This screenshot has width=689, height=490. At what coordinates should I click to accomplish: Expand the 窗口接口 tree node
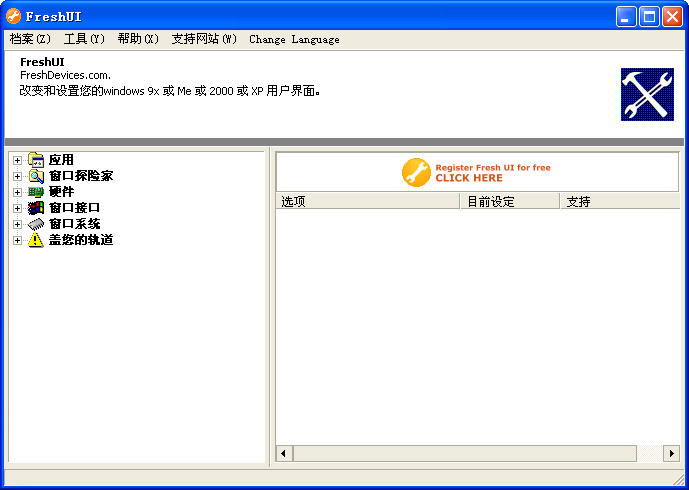click(17, 208)
